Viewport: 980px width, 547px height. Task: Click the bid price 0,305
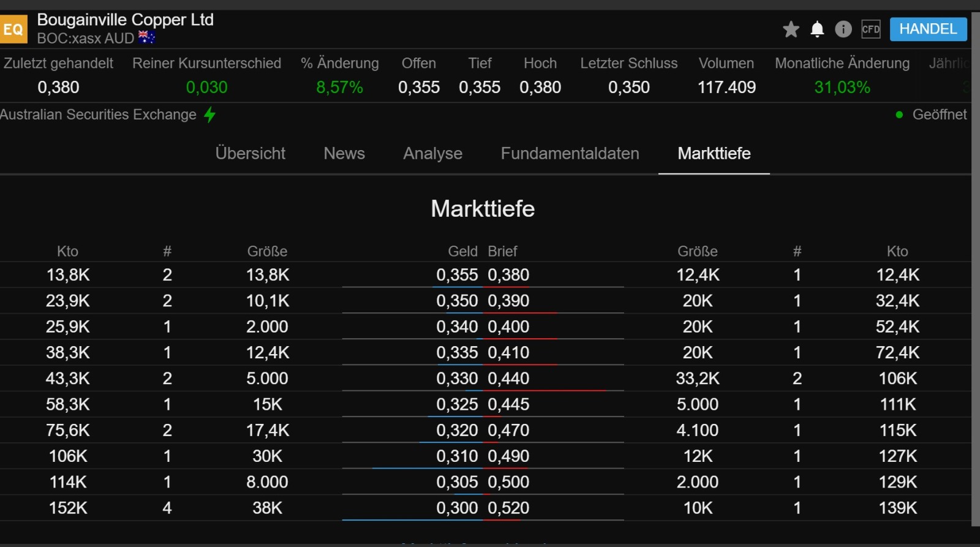pos(457,482)
